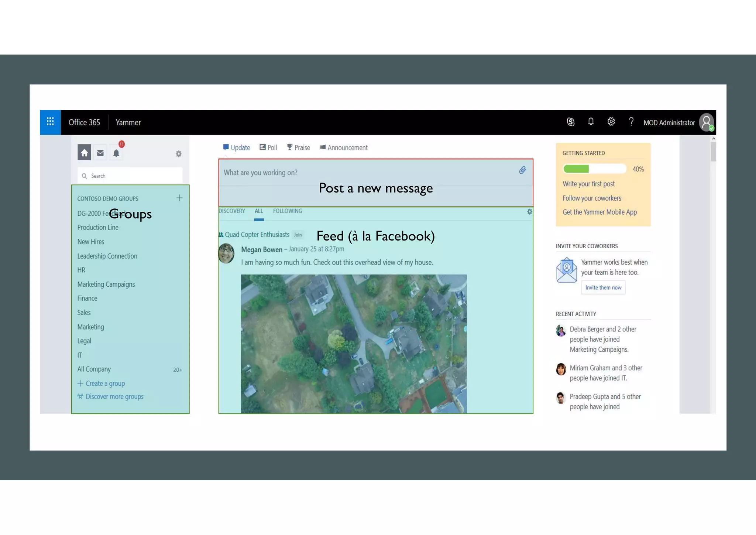
Task: Click the invite envelope illustration
Action: 566,270
